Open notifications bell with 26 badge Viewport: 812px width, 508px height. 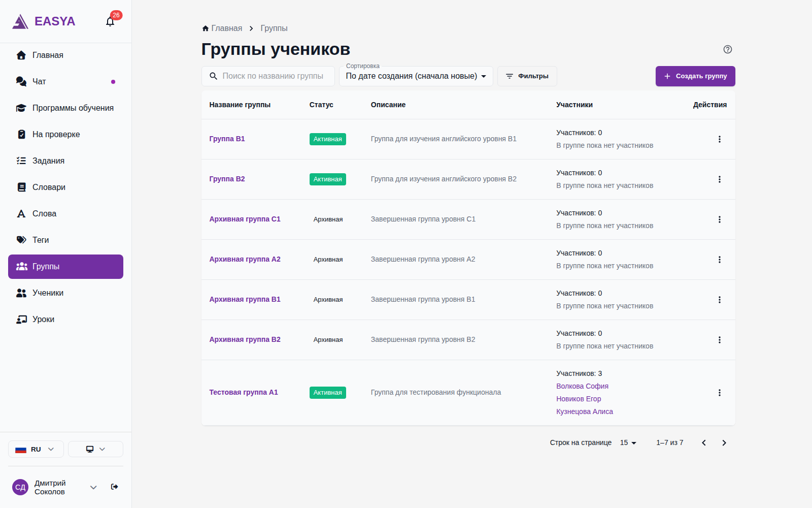[110, 21]
